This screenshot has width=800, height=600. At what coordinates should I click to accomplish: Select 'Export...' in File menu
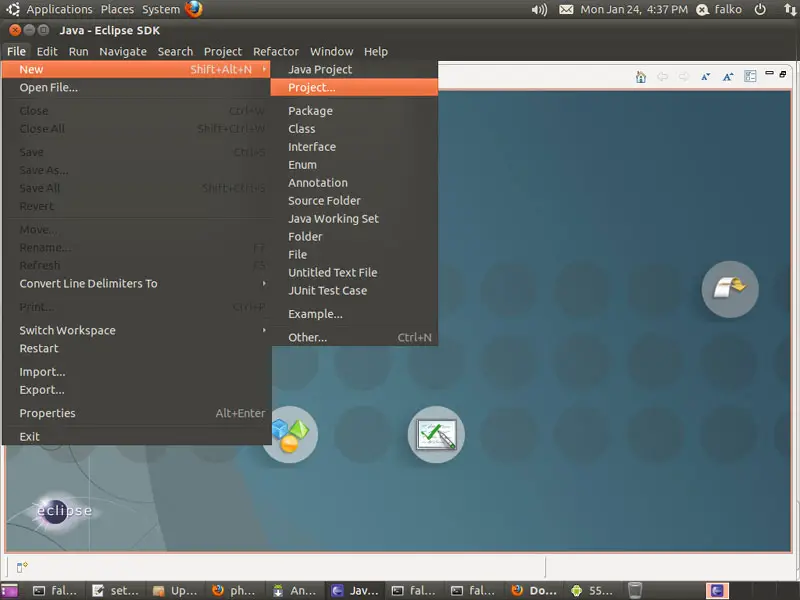click(136, 390)
